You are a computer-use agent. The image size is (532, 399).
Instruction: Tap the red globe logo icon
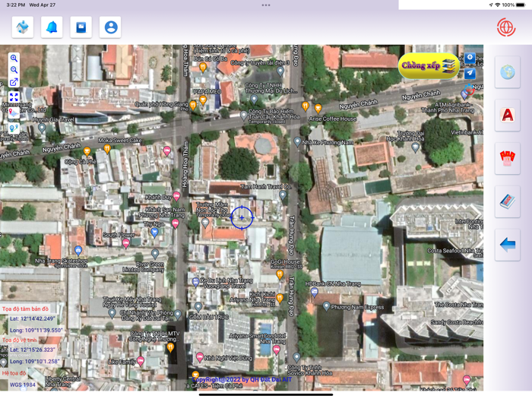(506, 27)
